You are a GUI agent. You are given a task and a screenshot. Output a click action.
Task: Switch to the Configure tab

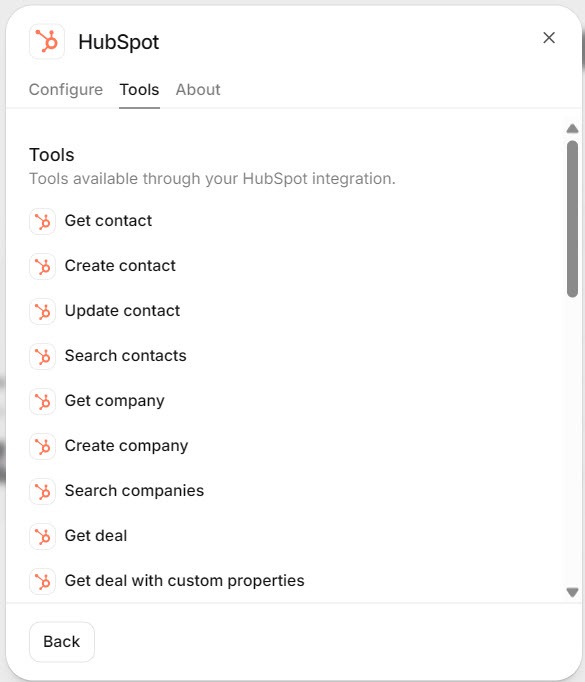click(66, 90)
